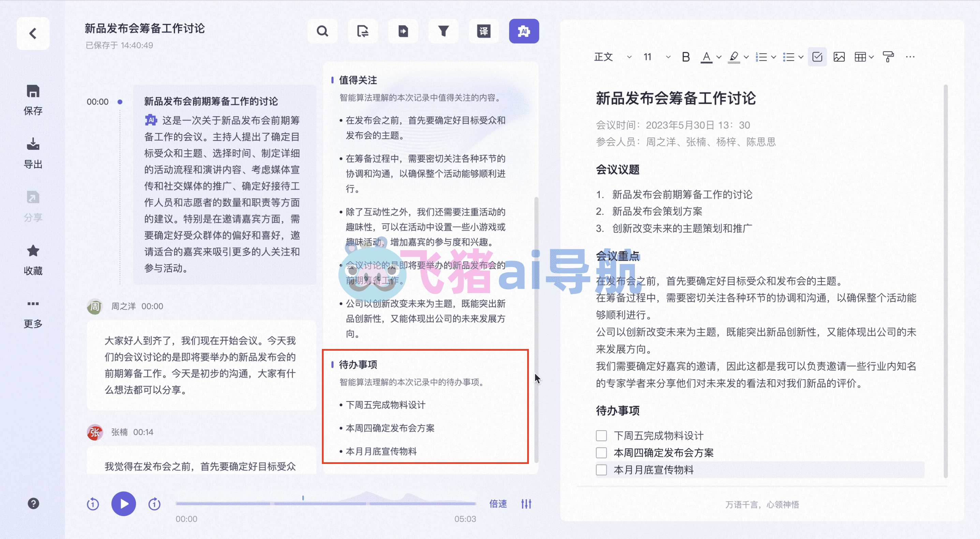The height and width of the screenshot is (539, 980).
Task: Click agenda item 新品发布会策划方案
Action: [x=657, y=211]
